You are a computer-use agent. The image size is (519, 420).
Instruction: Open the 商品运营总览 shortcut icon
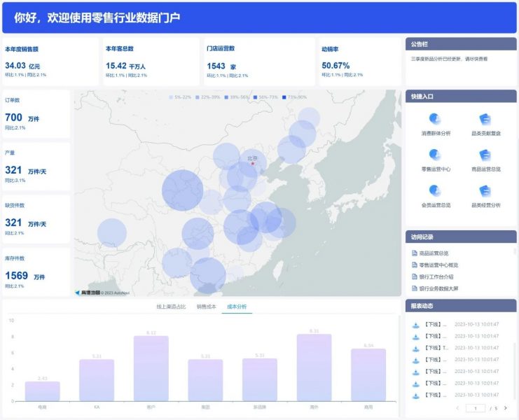click(485, 155)
